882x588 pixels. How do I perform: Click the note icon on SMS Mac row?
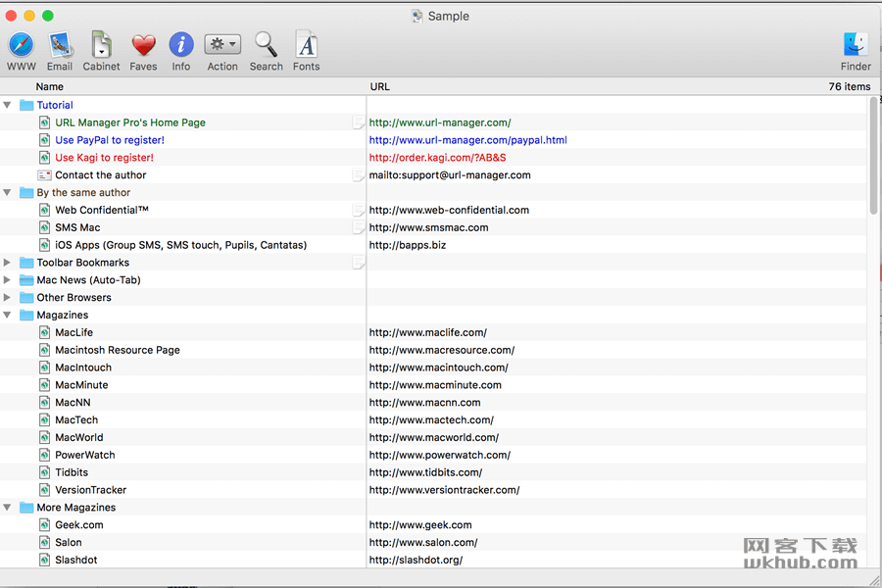(x=359, y=227)
